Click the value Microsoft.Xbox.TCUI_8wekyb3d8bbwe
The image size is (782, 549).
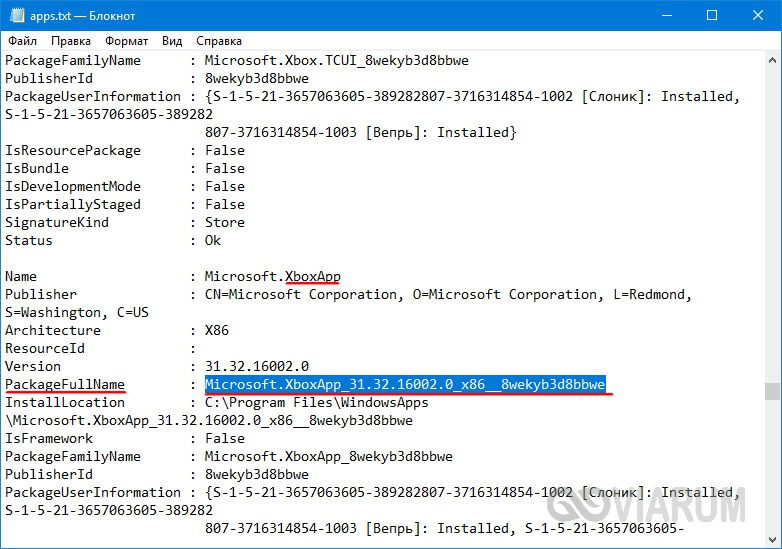[x=337, y=61]
